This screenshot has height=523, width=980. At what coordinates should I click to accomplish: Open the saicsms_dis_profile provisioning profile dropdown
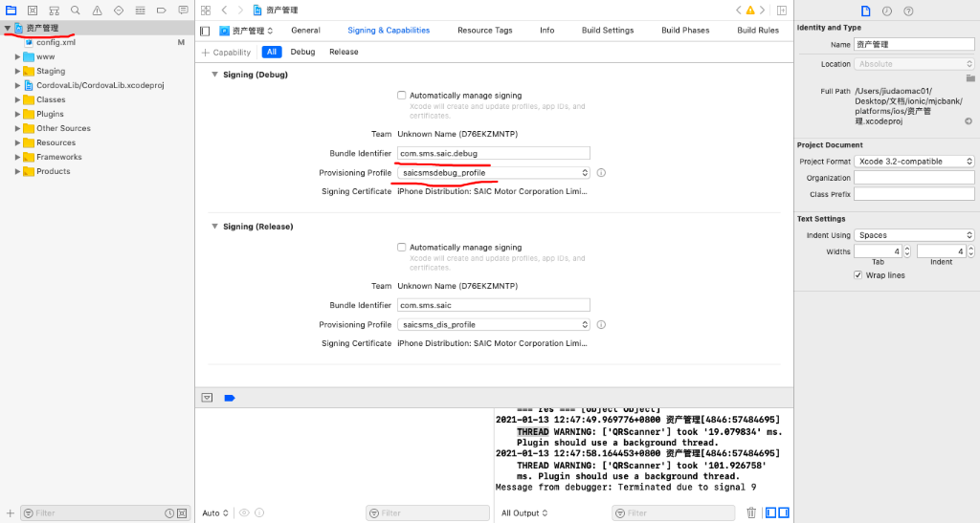point(494,324)
